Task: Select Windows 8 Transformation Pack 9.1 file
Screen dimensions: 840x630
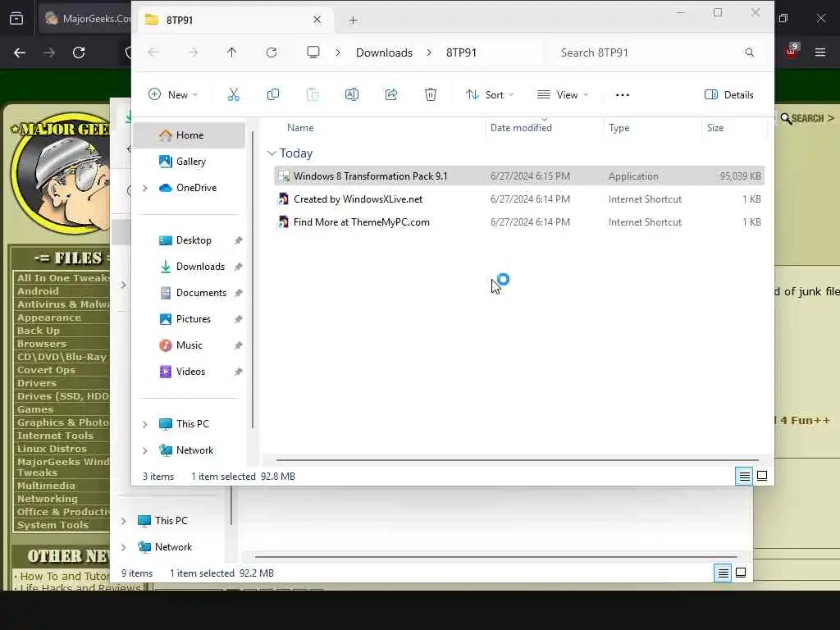Action: 518,176
